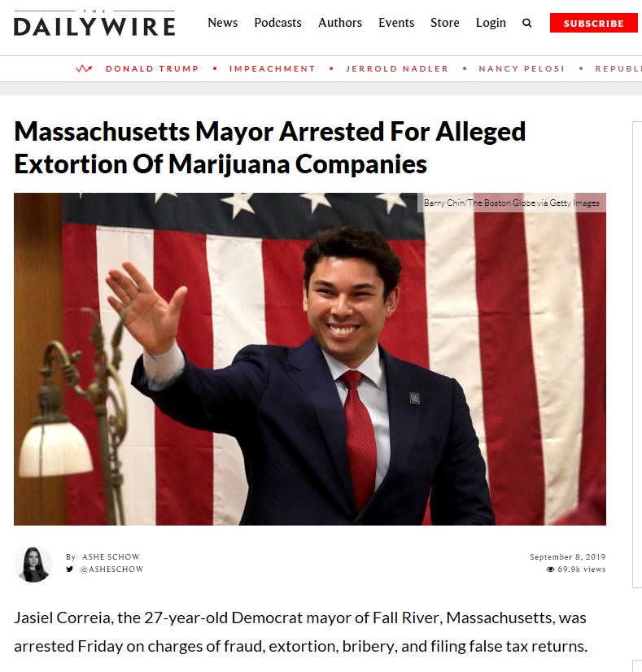Open the Events page
The width and height of the screenshot is (642, 672).
(396, 22)
